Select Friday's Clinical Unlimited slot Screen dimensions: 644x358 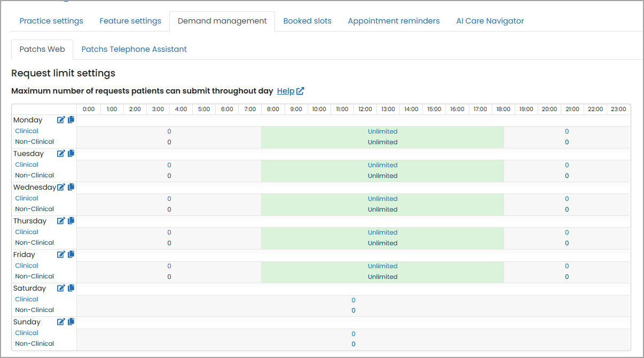[x=382, y=266]
